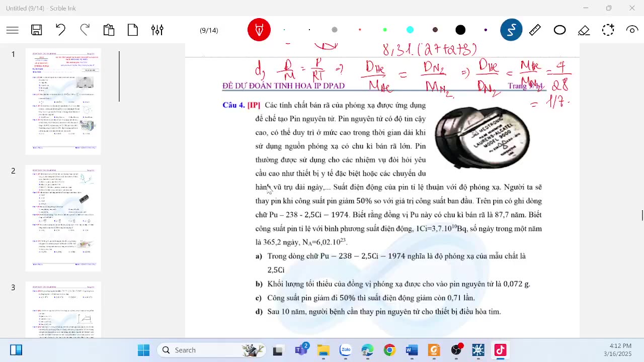Save the document with the floppy icon
The width and height of the screenshot is (644, 362).
coord(37,30)
